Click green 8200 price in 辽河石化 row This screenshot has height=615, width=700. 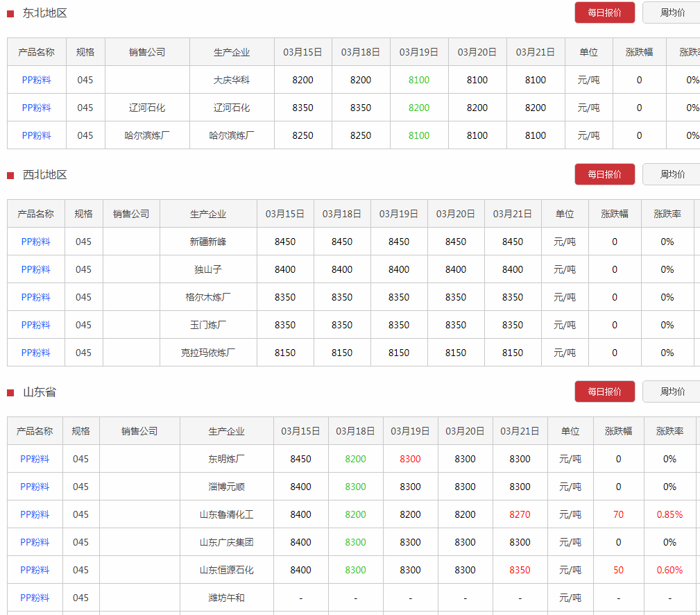pyautogui.click(x=419, y=108)
